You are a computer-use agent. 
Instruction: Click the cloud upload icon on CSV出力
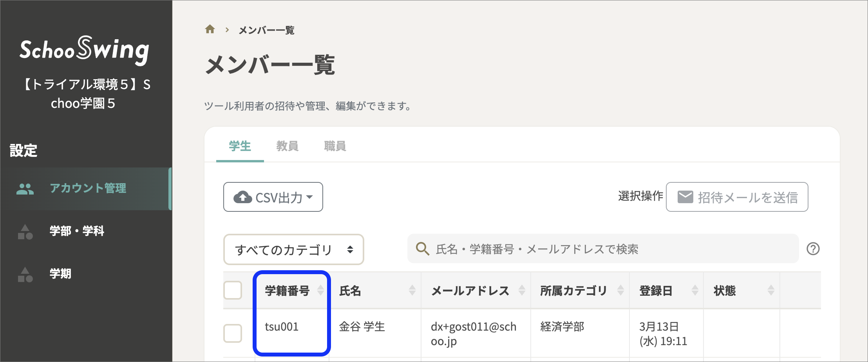[x=243, y=197]
